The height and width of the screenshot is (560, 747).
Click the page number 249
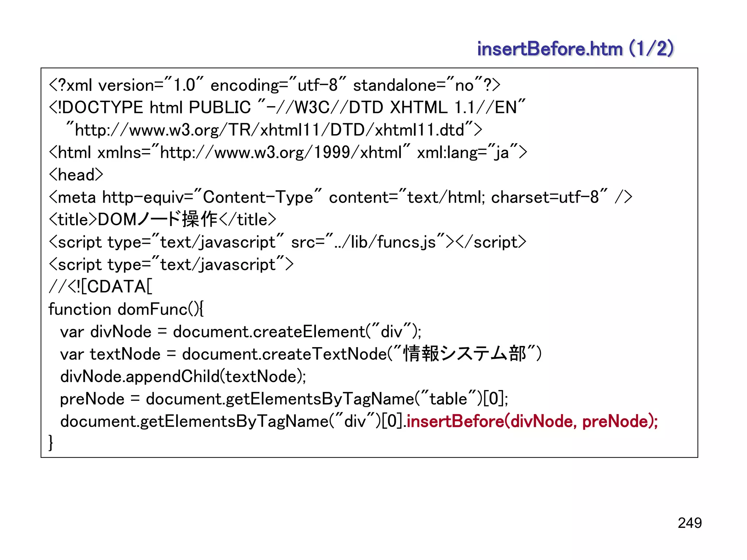(x=690, y=523)
